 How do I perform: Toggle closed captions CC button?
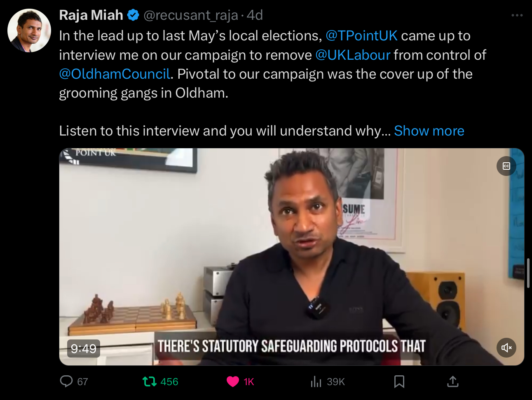click(x=506, y=166)
